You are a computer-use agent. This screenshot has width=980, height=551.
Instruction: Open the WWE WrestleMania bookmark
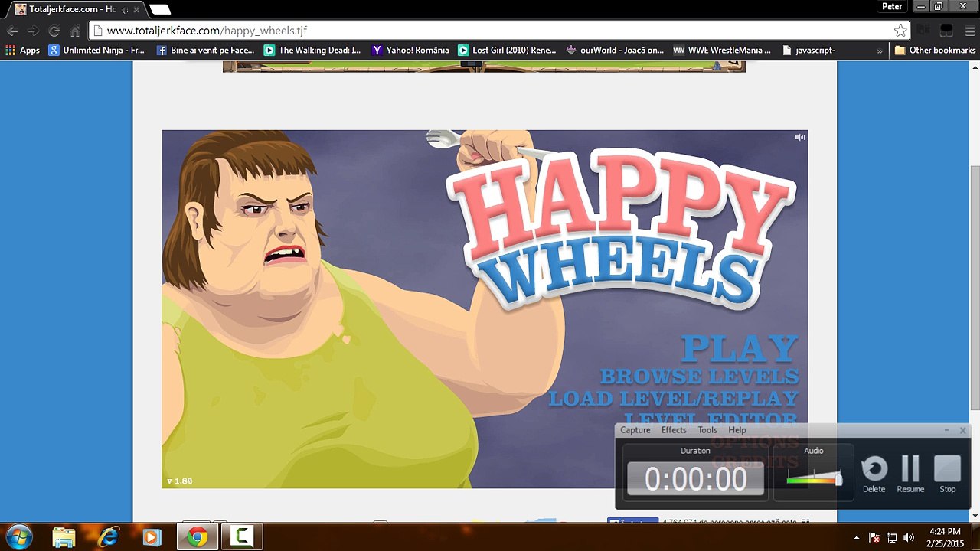click(x=722, y=50)
